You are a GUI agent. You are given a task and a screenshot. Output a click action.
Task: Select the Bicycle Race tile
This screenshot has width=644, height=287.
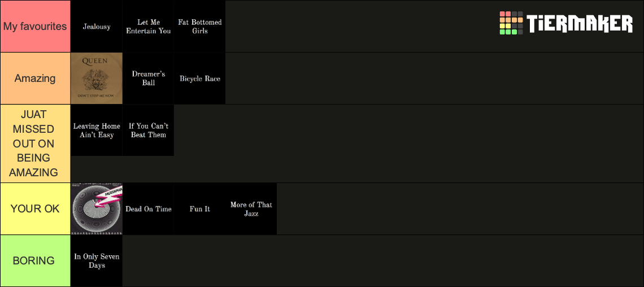199,78
